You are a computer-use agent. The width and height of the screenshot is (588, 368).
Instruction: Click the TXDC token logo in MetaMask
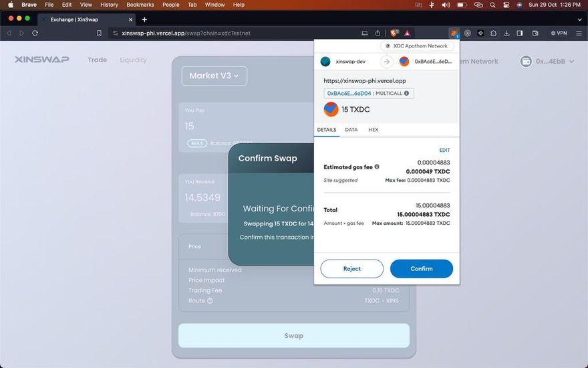click(x=331, y=109)
